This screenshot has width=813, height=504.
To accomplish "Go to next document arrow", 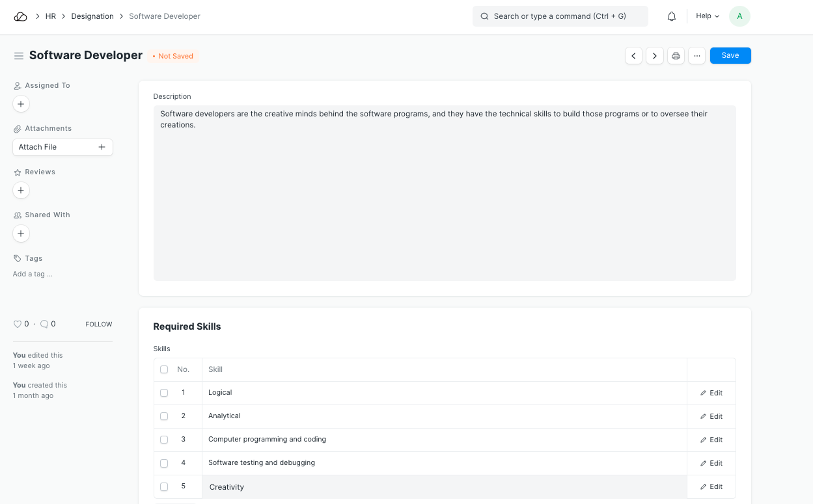I will pyautogui.click(x=655, y=56).
